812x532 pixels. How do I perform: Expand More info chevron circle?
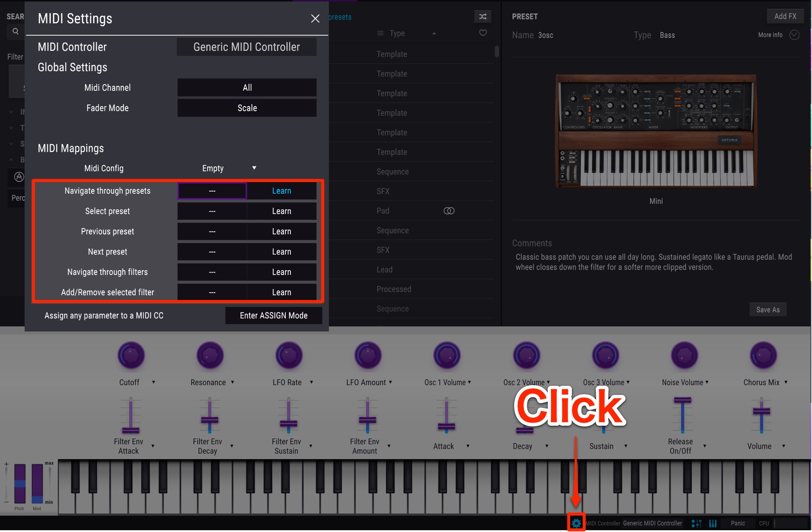coord(794,35)
